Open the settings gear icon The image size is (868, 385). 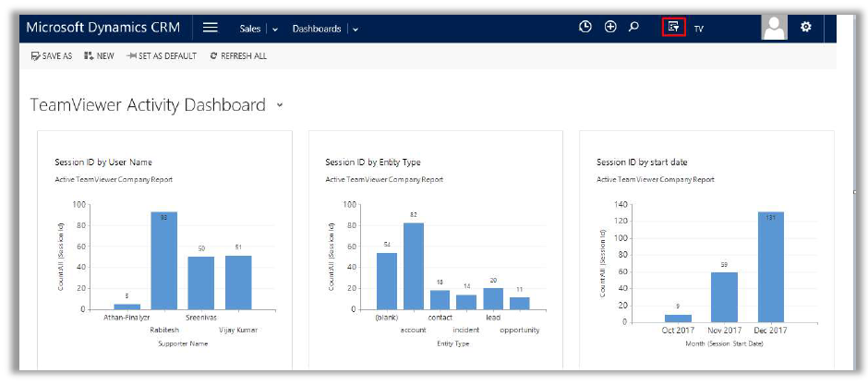(x=805, y=28)
